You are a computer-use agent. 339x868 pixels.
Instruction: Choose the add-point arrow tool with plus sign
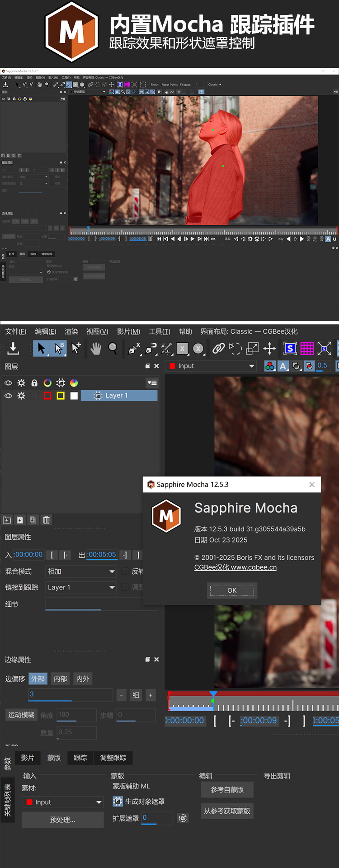(x=76, y=348)
